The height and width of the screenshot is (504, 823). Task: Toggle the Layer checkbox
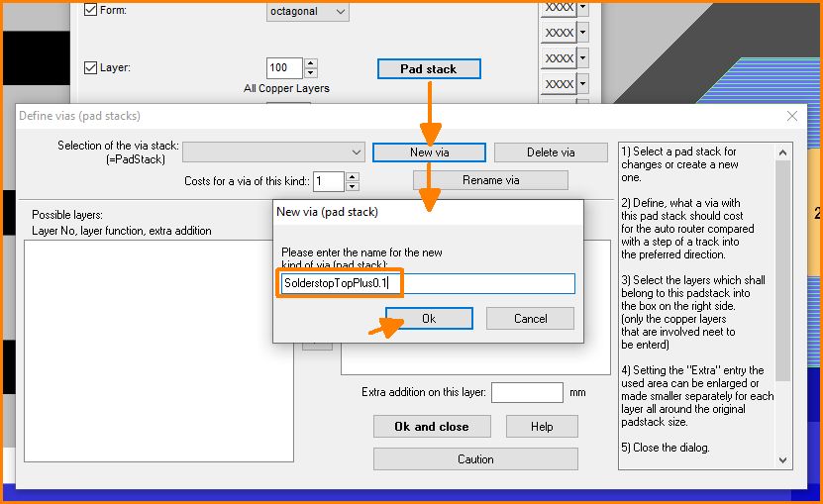coord(91,68)
